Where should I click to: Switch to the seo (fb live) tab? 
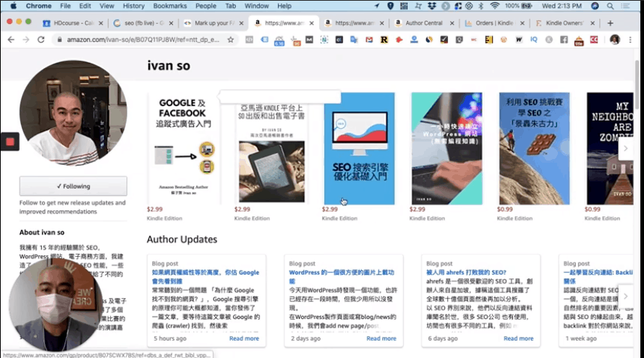(x=143, y=23)
